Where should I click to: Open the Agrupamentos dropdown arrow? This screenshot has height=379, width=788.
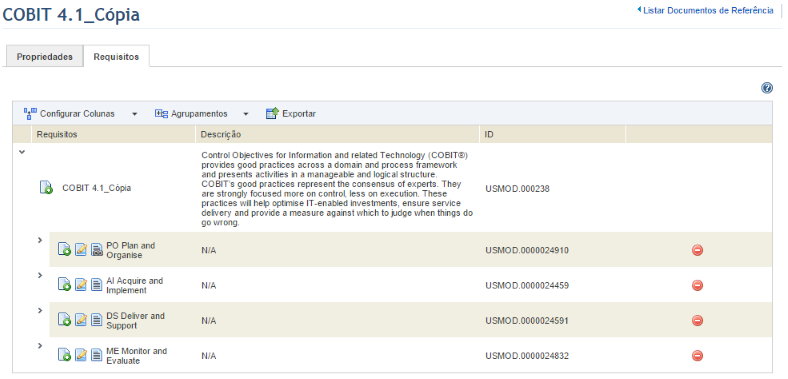tap(245, 114)
